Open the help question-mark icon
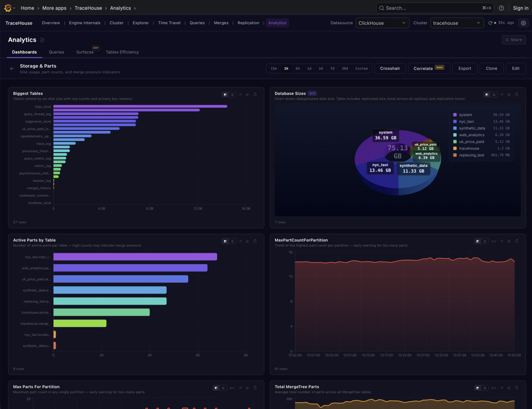532x409 pixels. 501,8
